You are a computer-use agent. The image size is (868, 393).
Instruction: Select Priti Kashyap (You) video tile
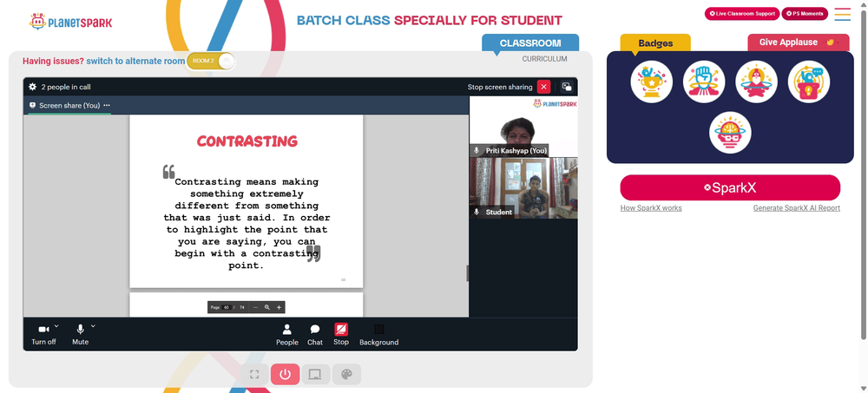(x=523, y=126)
